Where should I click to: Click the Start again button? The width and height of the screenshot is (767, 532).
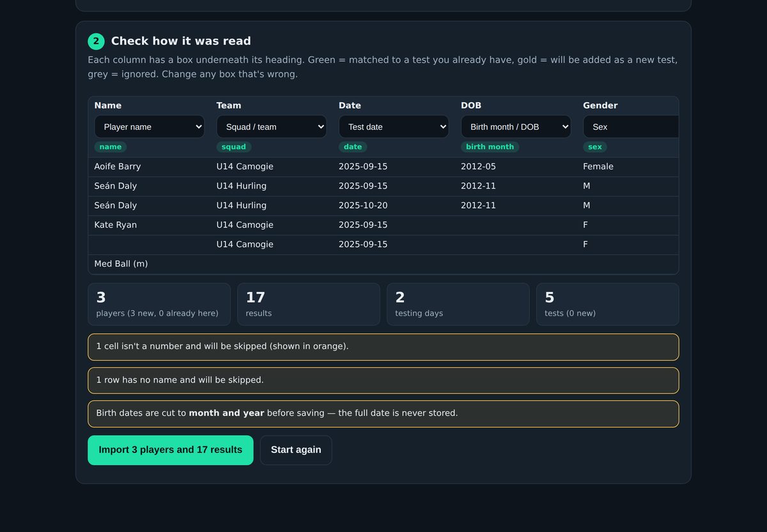pyautogui.click(x=296, y=450)
